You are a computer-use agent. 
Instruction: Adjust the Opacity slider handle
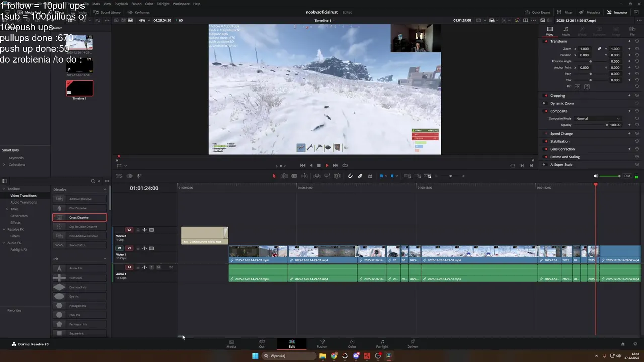pyautogui.click(x=607, y=125)
